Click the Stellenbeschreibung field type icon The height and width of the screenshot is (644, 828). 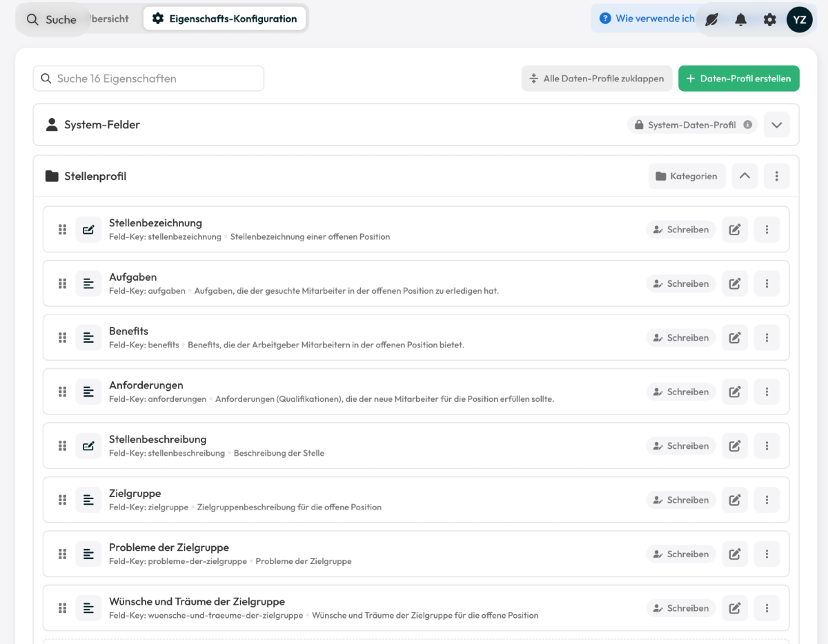click(x=88, y=446)
